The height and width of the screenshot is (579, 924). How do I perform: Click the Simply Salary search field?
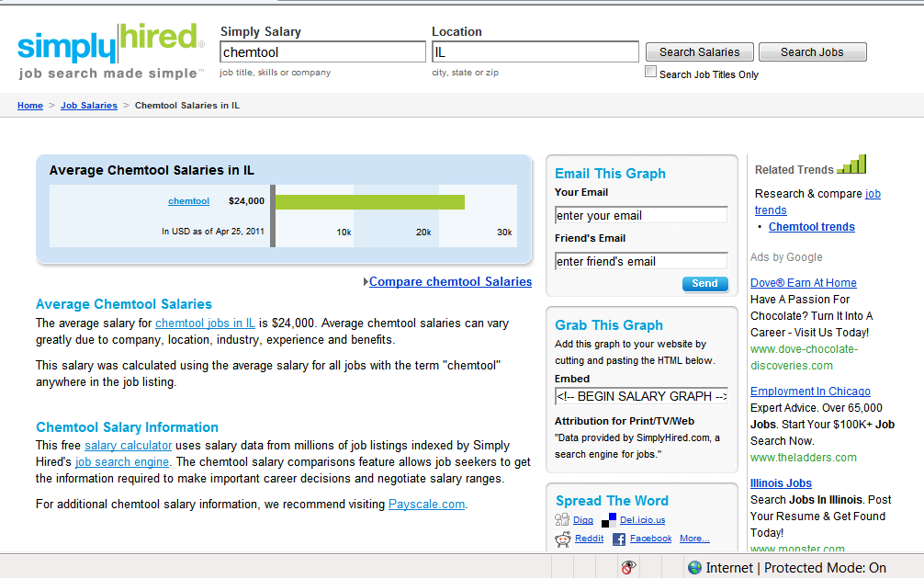[322, 51]
